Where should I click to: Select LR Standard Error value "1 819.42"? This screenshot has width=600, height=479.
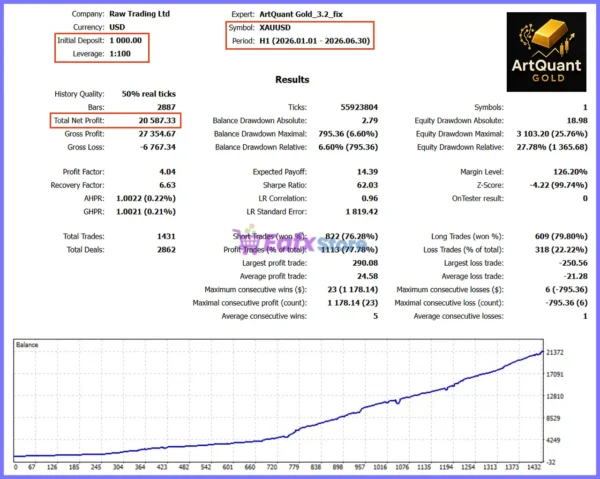362,212
